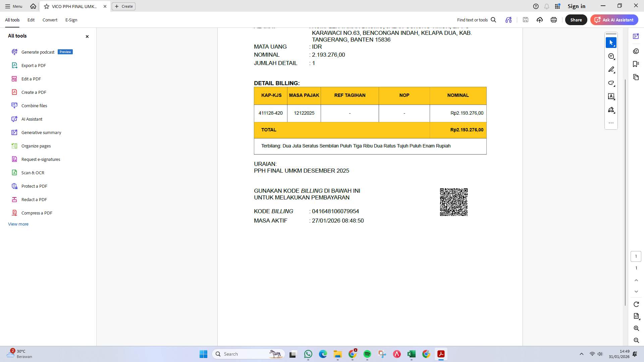Pick the Highlight pencil tool

click(611, 69)
